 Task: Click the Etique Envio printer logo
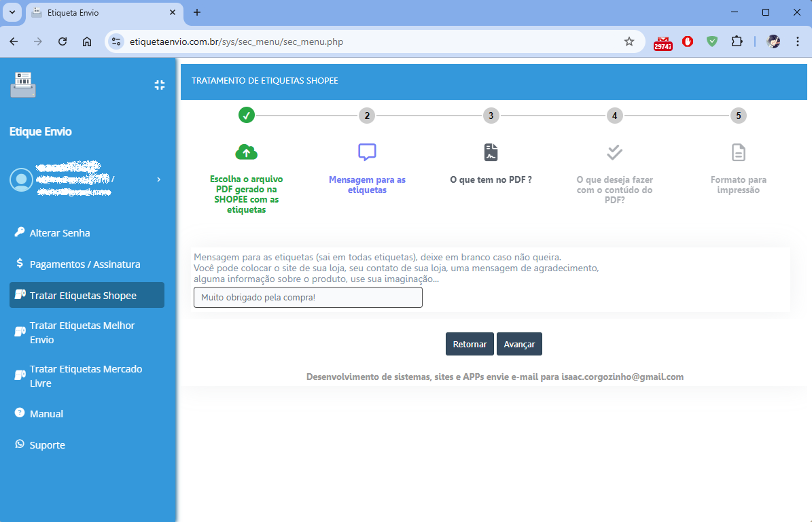click(23, 85)
